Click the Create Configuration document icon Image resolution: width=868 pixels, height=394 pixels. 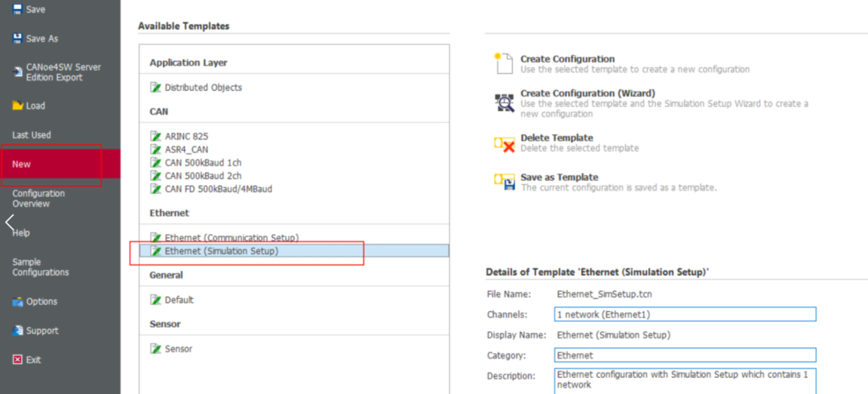tap(504, 64)
